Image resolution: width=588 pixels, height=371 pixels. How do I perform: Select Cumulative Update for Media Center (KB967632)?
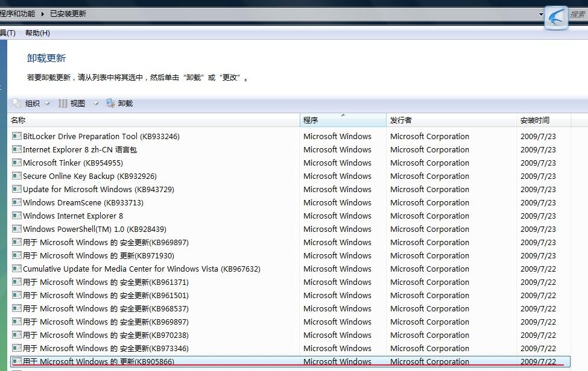click(142, 269)
